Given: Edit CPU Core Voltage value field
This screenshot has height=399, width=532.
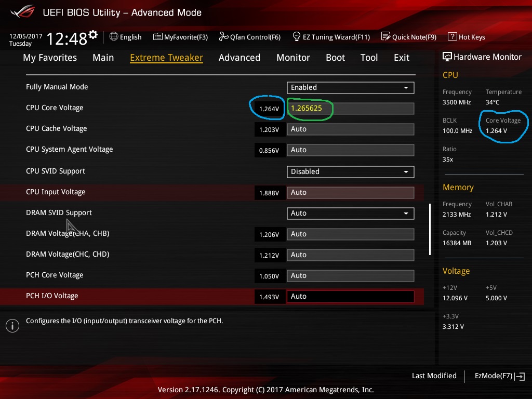Looking at the screenshot, I should click(x=351, y=109).
